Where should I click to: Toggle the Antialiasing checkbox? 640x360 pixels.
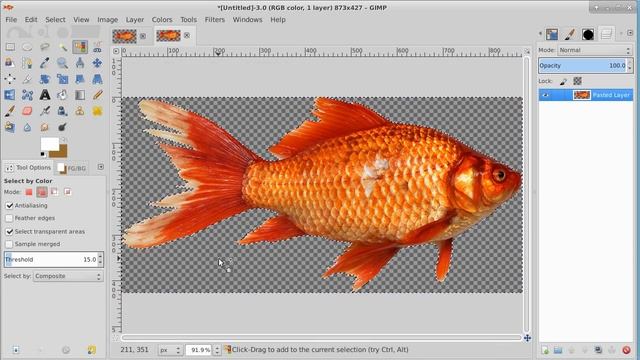point(9,206)
